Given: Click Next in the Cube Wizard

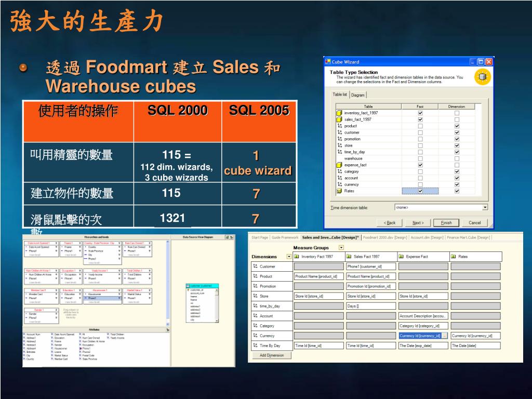Looking at the screenshot, I should 418,222.
